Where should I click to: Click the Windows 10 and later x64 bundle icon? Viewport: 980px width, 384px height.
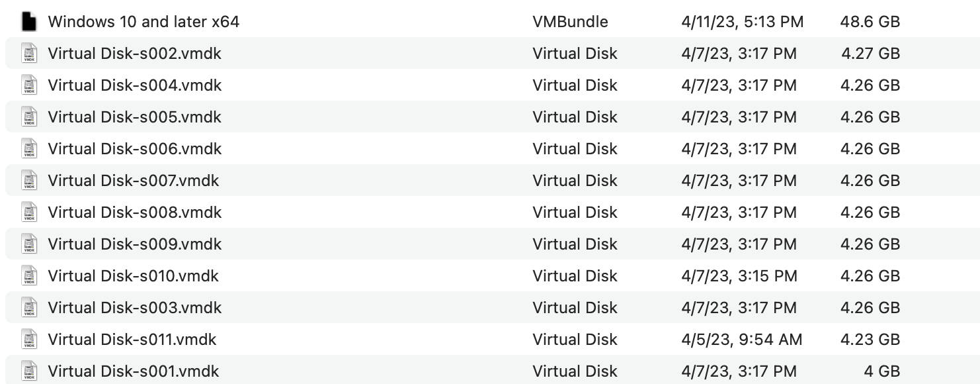(x=28, y=22)
